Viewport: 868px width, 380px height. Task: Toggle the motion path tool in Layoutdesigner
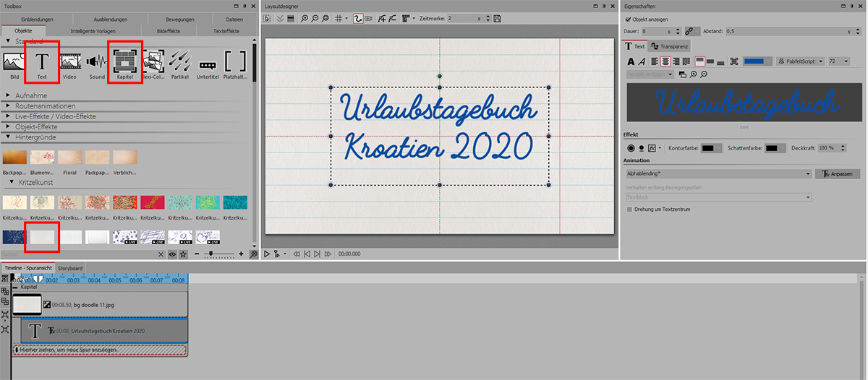(x=358, y=18)
